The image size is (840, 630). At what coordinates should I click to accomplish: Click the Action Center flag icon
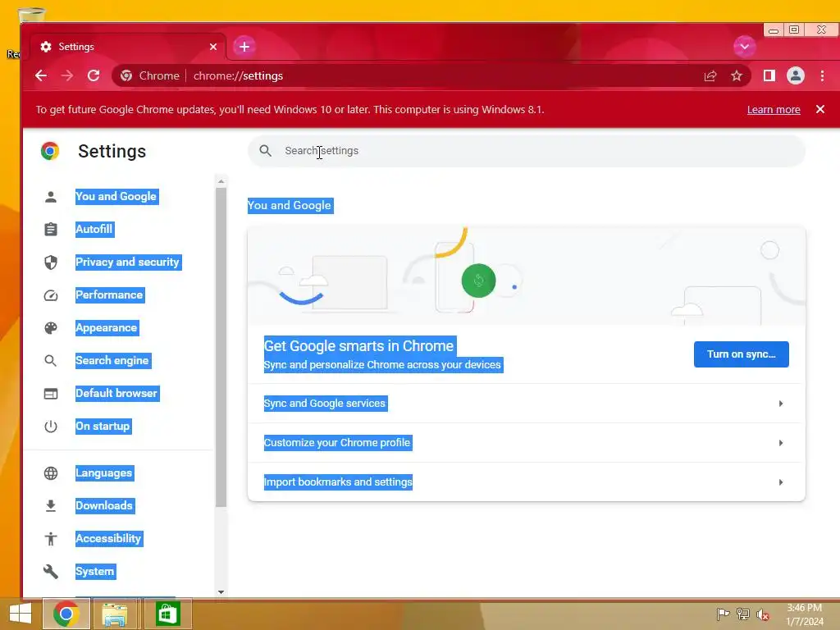pos(723,614)
